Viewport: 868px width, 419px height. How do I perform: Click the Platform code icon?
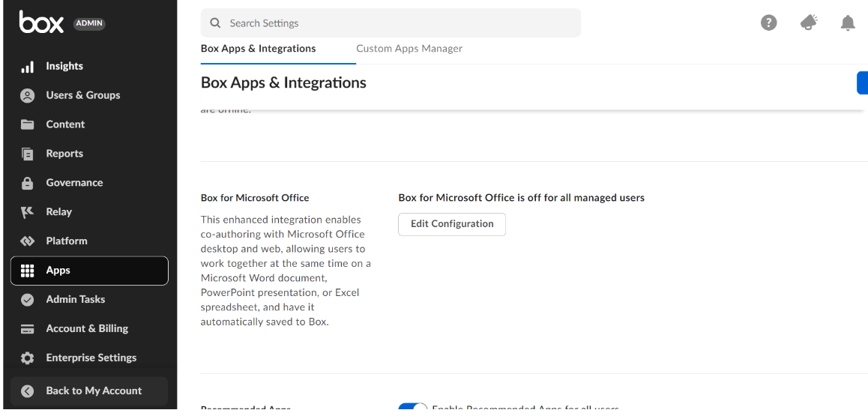pyautogui.click(x=27, y=241)
